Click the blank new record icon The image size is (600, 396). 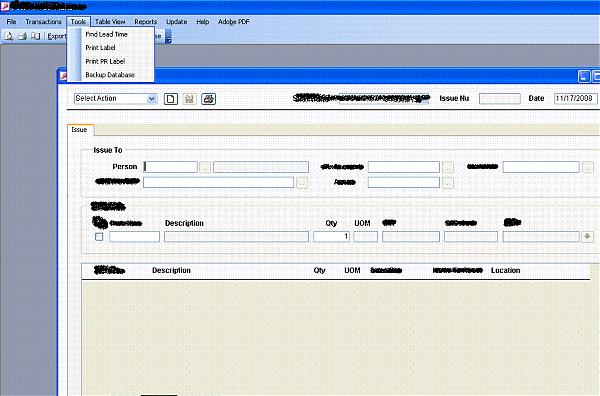pyautogui.click(x=171, y=99)
